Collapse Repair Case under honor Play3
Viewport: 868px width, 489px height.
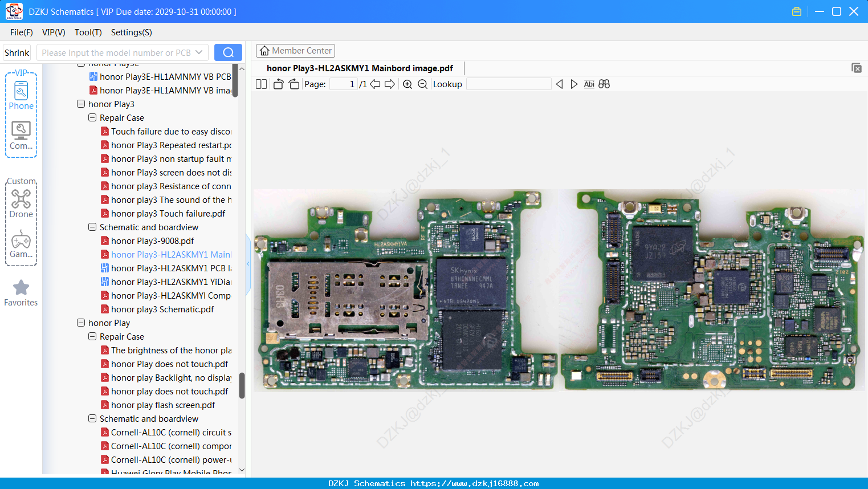92,118
